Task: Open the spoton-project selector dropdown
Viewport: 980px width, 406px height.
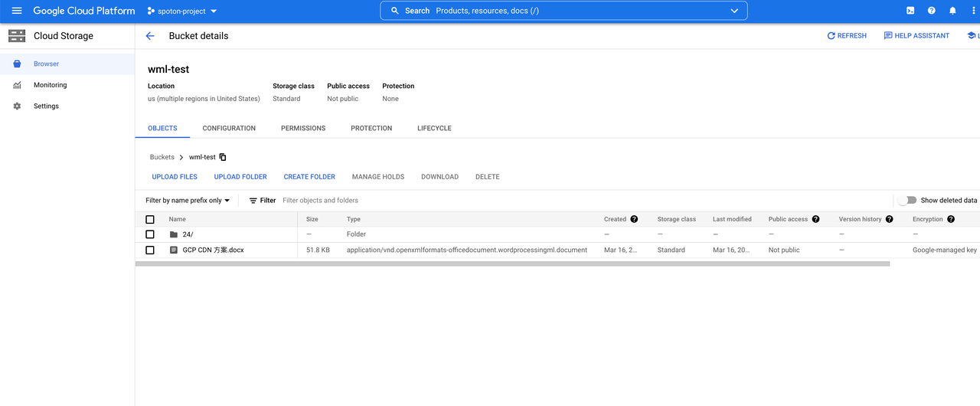Action: pyautogui.click(x=182, y=11)
